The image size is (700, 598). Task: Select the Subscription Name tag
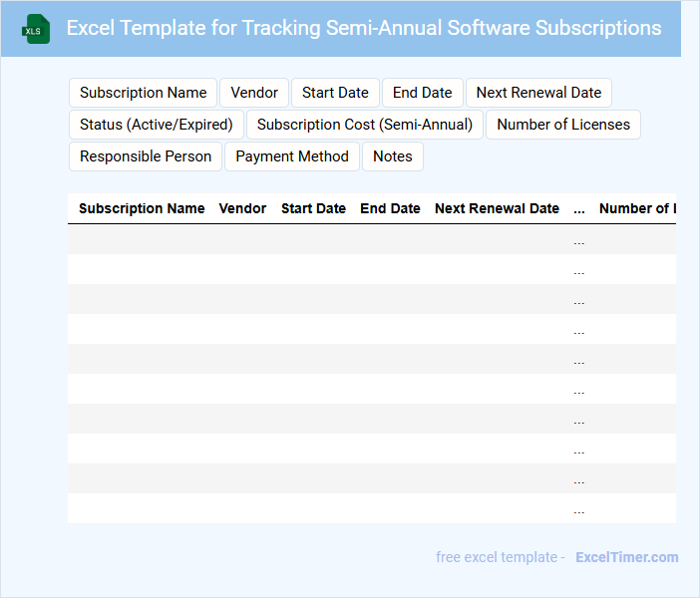tap(143, 93)
